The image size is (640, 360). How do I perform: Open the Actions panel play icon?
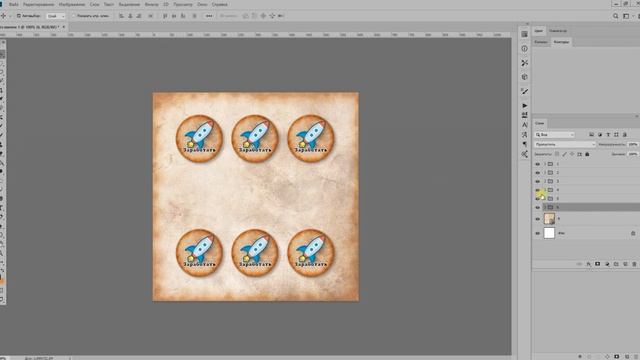point(524,106)
